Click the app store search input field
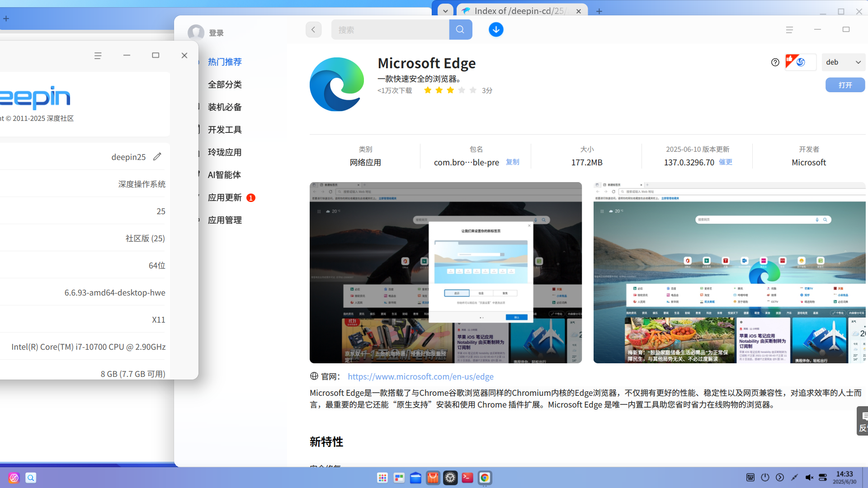This screenshot has width=868, height=488. pyautogui.click(x=390, y=30)
